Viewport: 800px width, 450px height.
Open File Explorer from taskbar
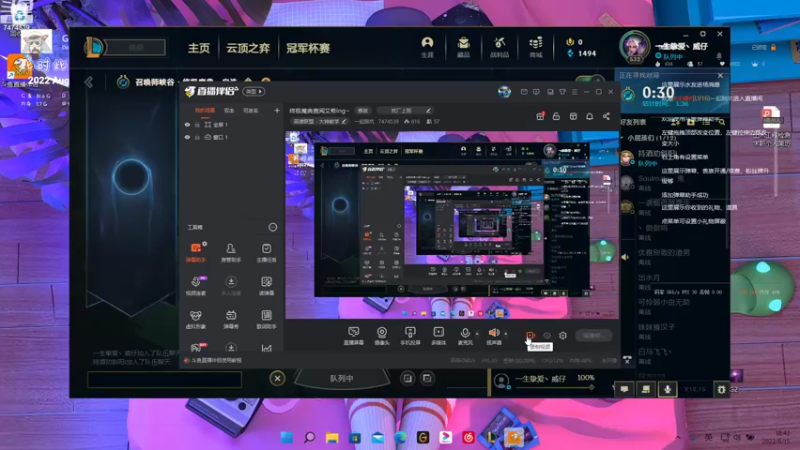click(x=332, y=437)
